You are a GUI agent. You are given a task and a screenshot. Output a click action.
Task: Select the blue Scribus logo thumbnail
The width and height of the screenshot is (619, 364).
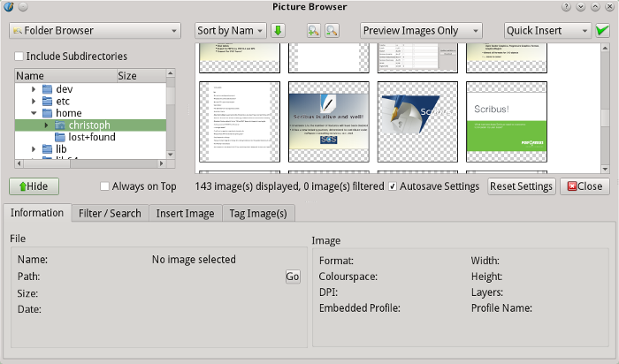pyautogui.click(x=417, y=122)
